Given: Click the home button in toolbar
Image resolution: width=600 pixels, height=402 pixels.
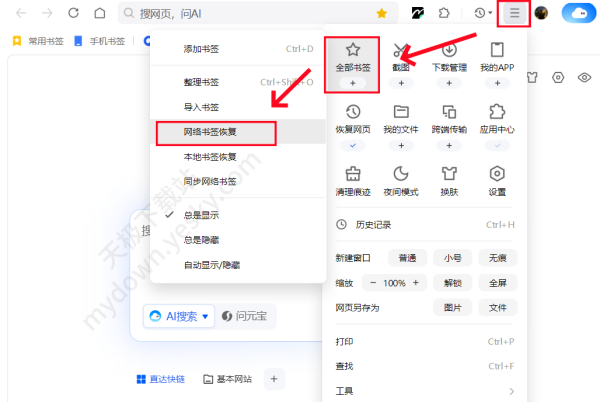Looking at the screenshot, I should click(x=99, y=13).
